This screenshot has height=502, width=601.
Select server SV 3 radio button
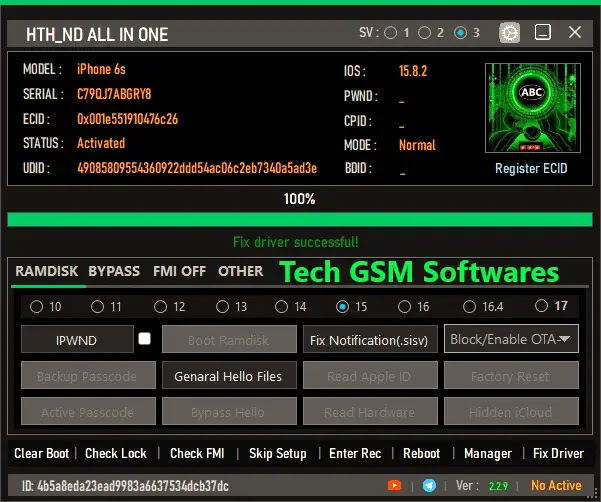(x=460, y=33)
